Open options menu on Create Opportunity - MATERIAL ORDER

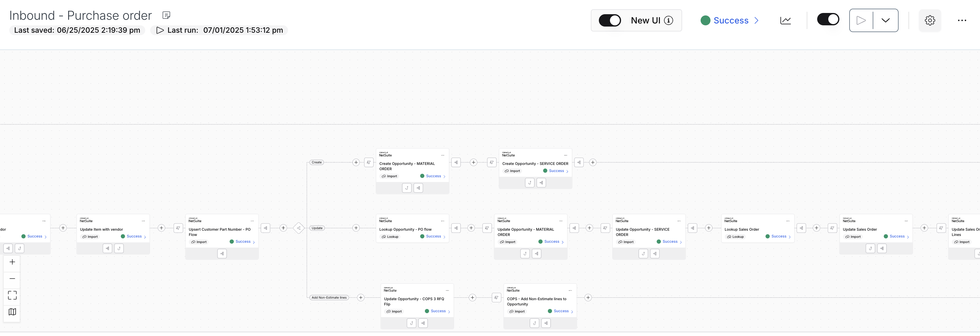[x=443, y=155]
